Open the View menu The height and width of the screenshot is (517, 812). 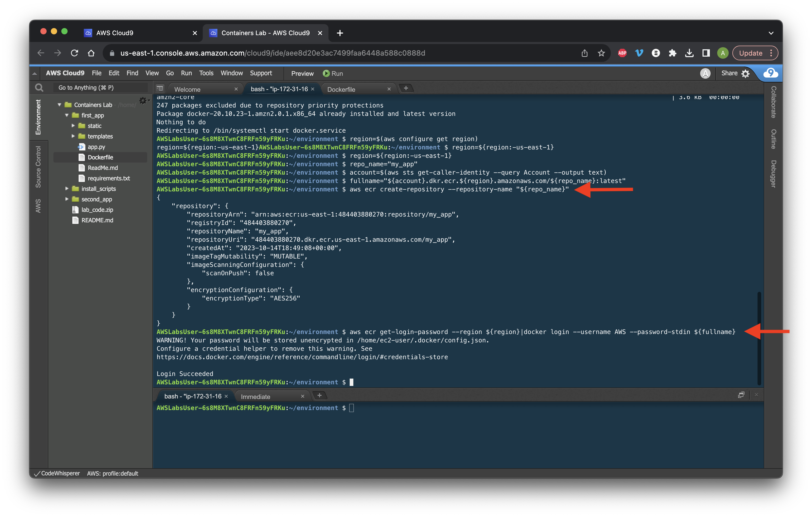click(152, 73)
